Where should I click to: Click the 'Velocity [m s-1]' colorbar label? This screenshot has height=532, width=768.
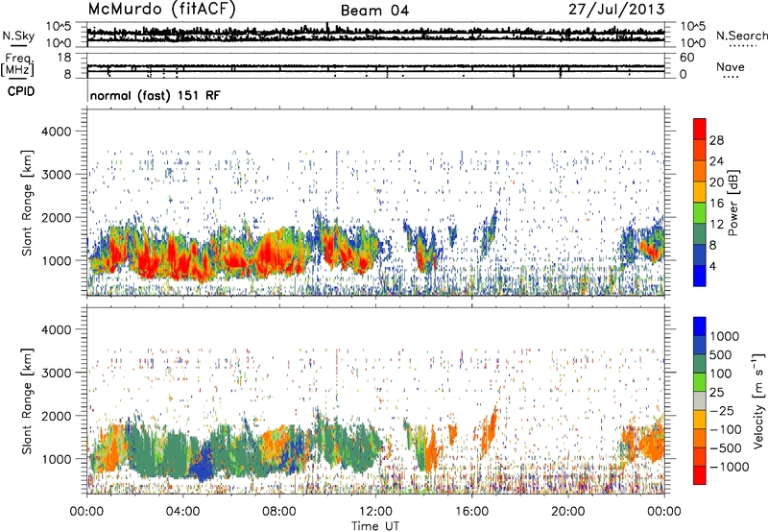[758, 400]
